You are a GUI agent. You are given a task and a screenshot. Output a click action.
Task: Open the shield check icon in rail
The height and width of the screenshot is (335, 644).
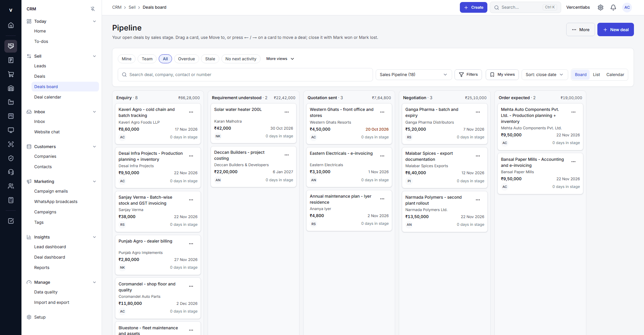(x=11, y=158)
